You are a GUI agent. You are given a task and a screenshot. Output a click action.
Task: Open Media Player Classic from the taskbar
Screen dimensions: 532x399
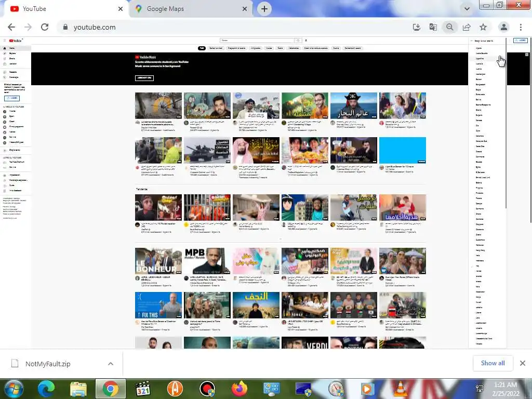[142, 389]
